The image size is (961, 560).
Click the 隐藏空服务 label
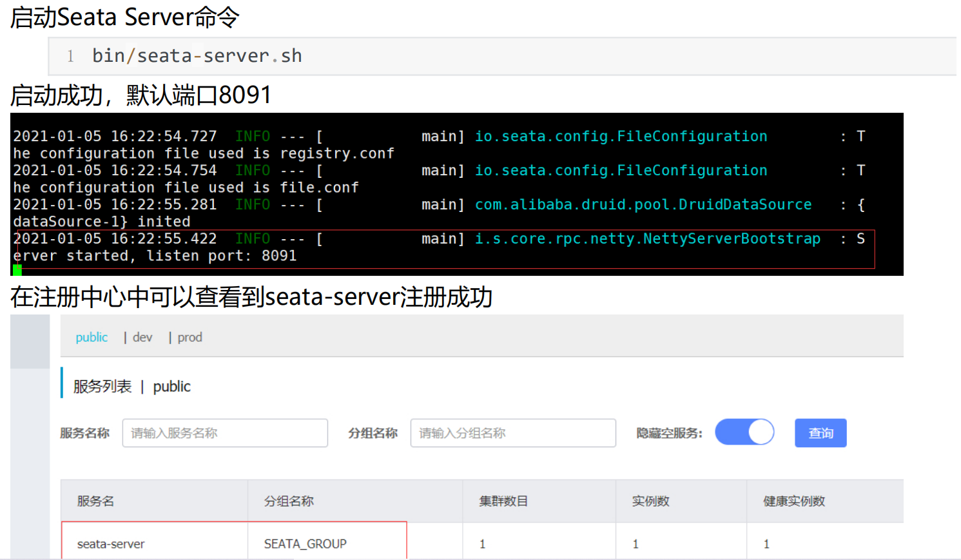click(669, 433)
